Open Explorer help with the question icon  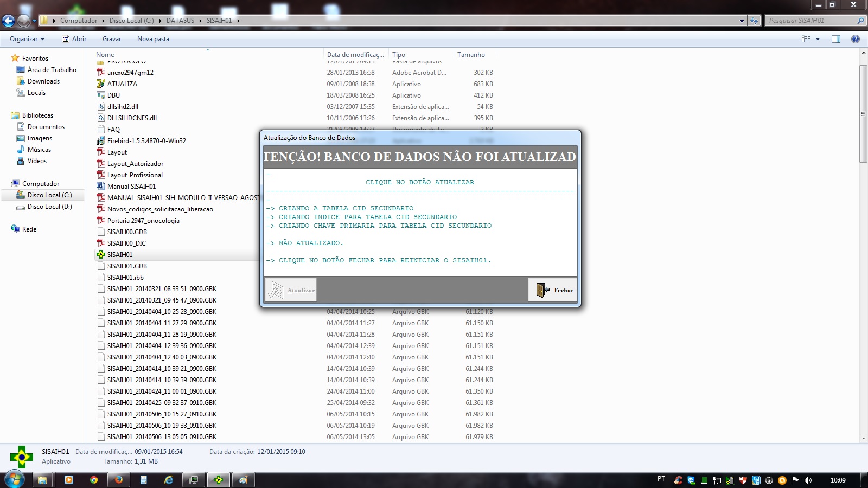(x=856, y=39)
